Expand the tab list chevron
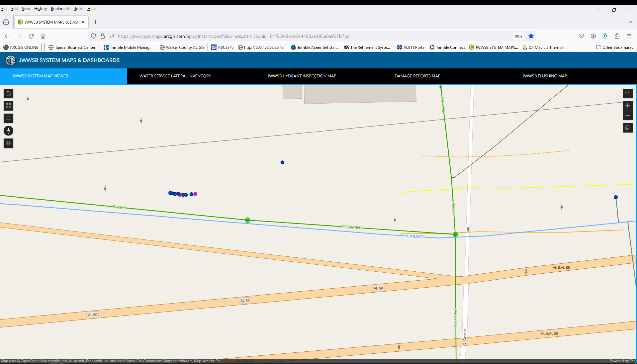The image size is (637, 364). tap(630, 22)
